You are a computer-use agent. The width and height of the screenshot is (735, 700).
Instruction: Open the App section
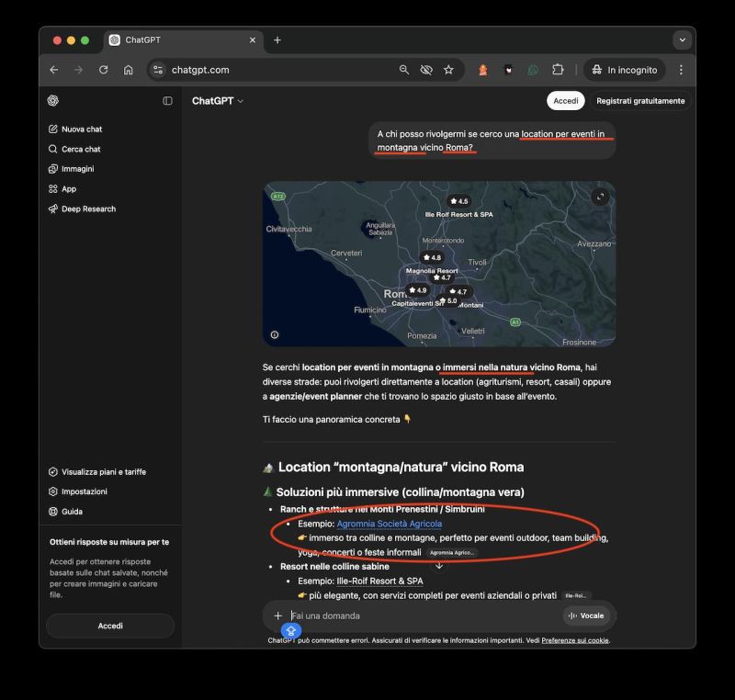(68, 189)
